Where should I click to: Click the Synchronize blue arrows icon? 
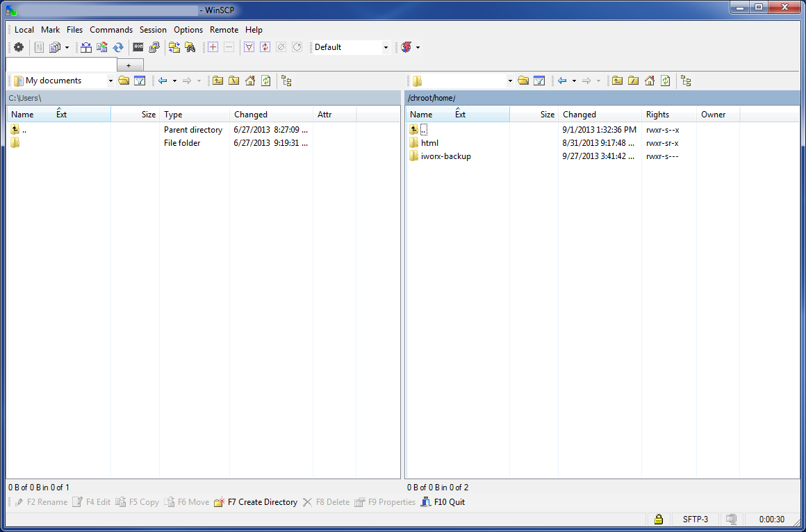coord(118,47)
